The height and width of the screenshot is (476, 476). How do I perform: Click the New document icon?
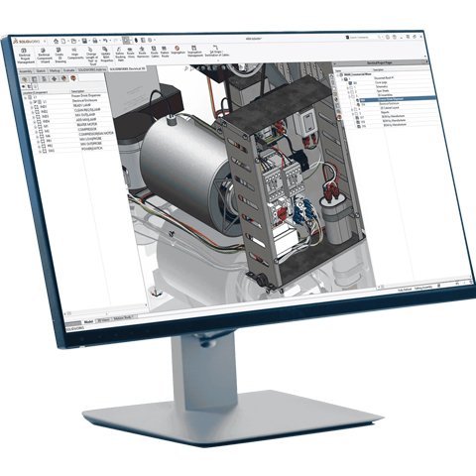pos(63,42)
